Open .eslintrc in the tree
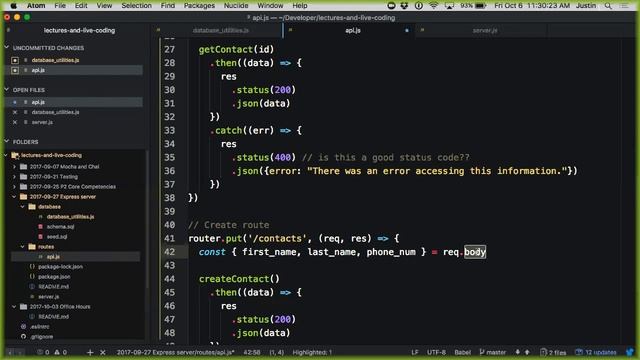 coord(40,327)
